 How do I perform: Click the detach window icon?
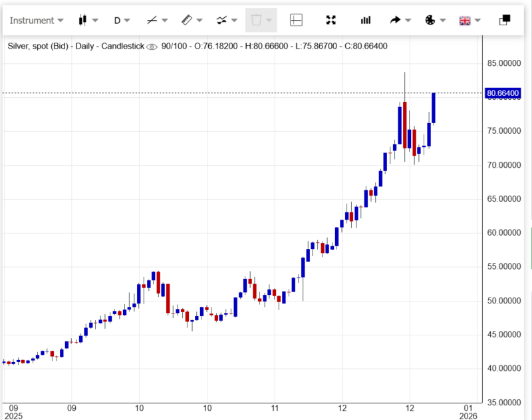tap(504, 20)
